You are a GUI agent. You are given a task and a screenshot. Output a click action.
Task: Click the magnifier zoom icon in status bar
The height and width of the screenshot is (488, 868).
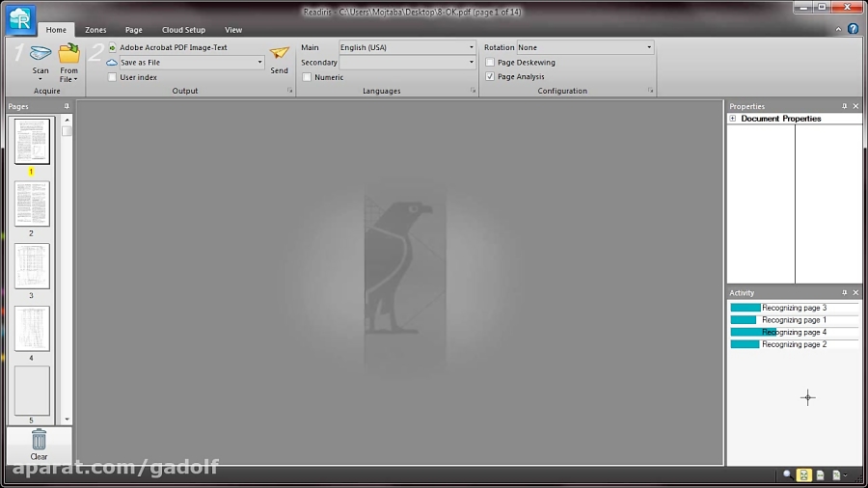click(x=787, y=474)
